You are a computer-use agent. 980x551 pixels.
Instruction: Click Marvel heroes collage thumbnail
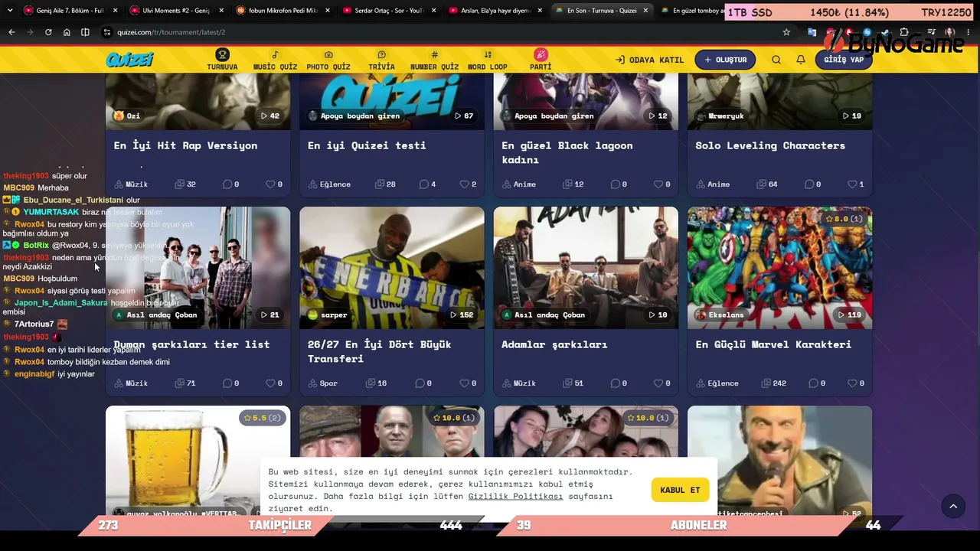coord(779,268)
